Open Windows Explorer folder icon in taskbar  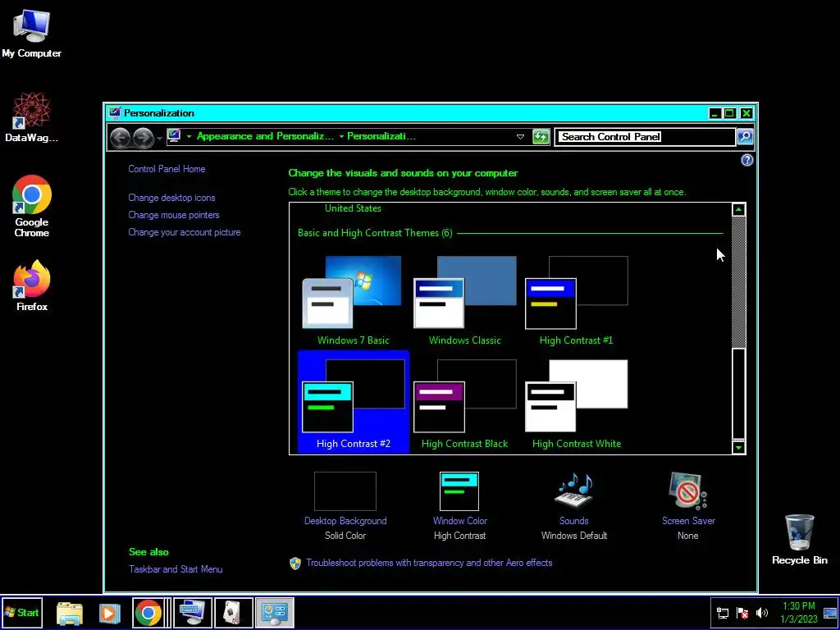[x=70, y=613]
